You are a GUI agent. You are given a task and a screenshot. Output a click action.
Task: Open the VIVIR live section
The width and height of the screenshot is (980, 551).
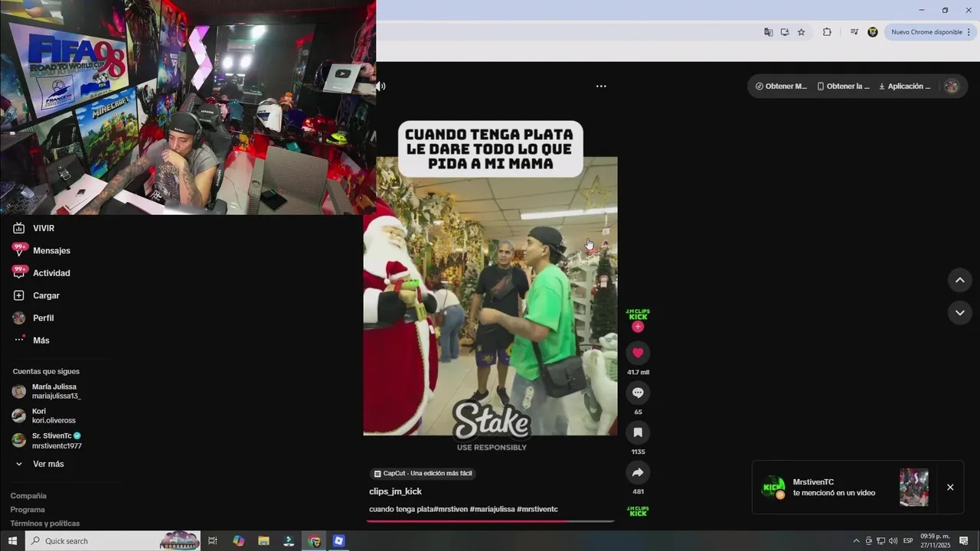tap(34, 228)
